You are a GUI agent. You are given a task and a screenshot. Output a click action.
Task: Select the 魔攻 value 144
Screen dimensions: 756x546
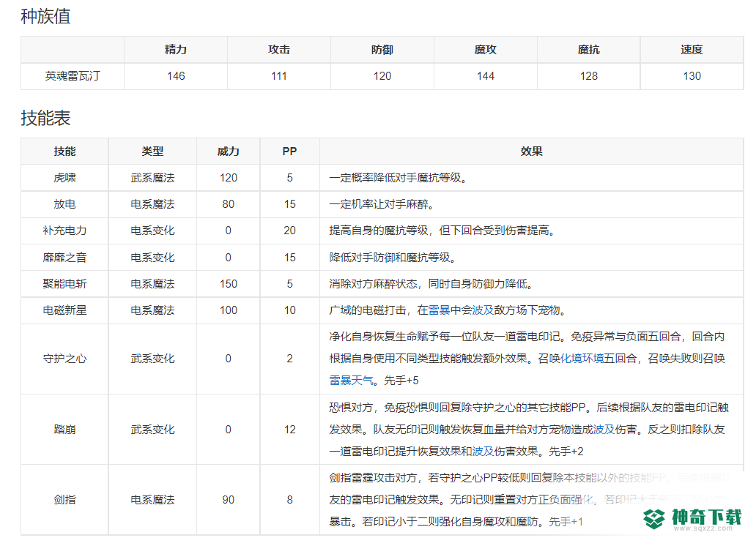[485, 76]
